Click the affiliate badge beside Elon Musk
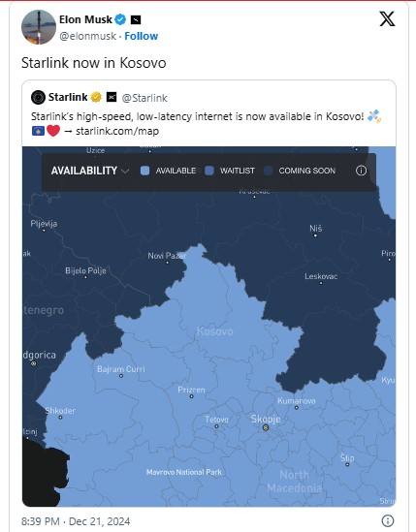The image size is (416, 532). (136, 20)
